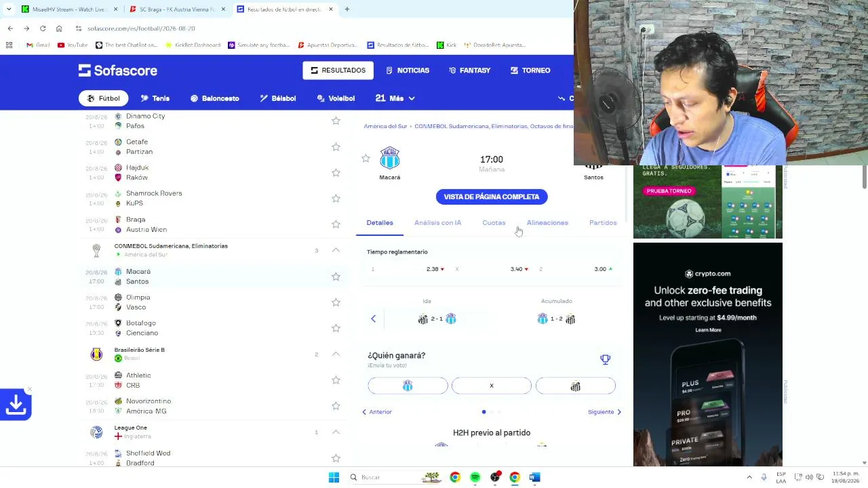Favorite the Dinamo City vs Pafos match
This screenshot has height=488, width=868.
336,121
